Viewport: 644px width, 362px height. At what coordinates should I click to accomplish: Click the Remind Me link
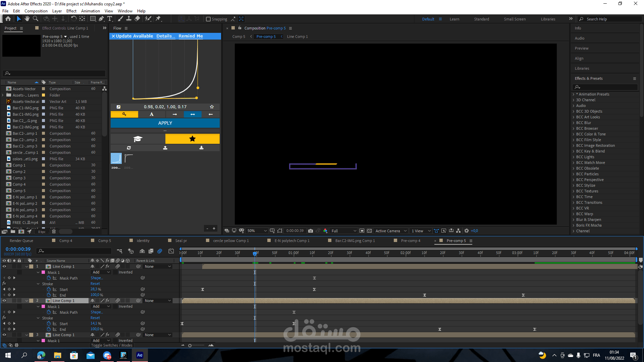[x=191, y=36]
